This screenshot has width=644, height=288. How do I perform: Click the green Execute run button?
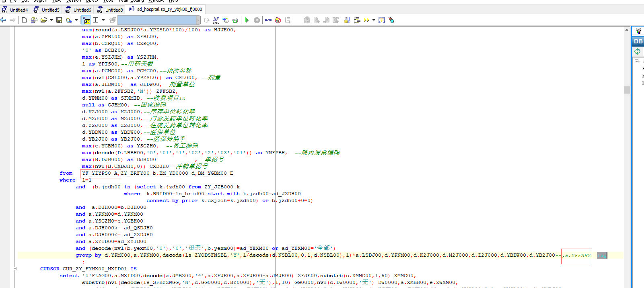[247, 20]
